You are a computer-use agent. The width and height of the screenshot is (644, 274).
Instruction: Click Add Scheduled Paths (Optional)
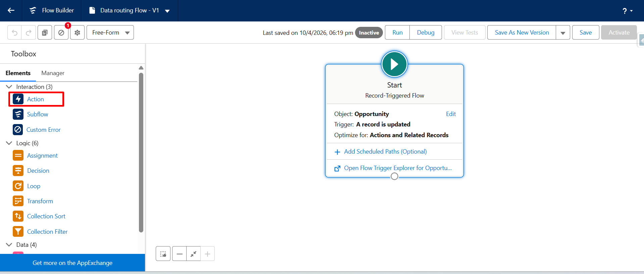[x=385, y=152]
